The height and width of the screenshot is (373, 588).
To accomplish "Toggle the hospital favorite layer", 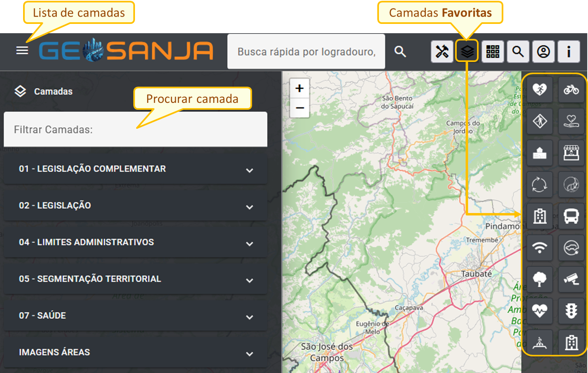I will 540,216.
